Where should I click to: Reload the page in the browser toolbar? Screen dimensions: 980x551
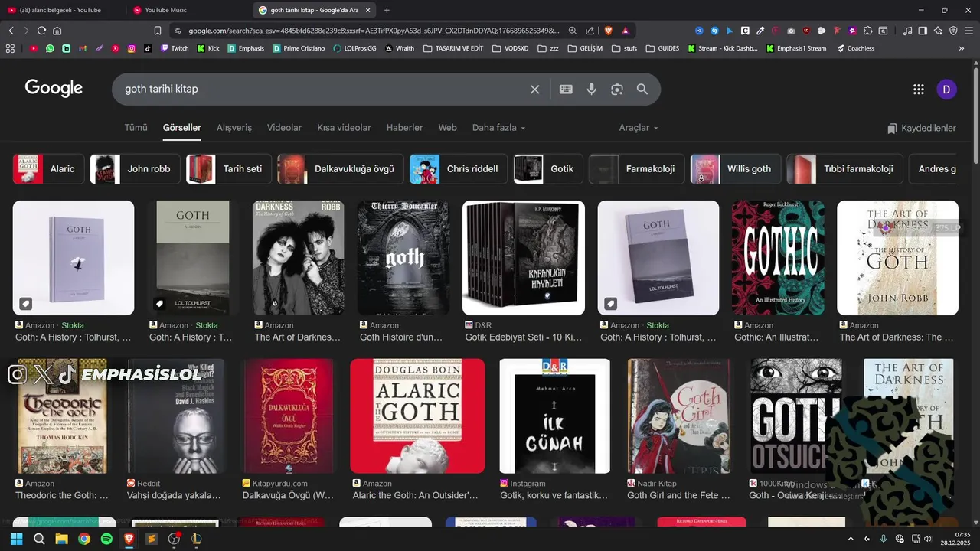pyautogui.click(x=41, y=31)
